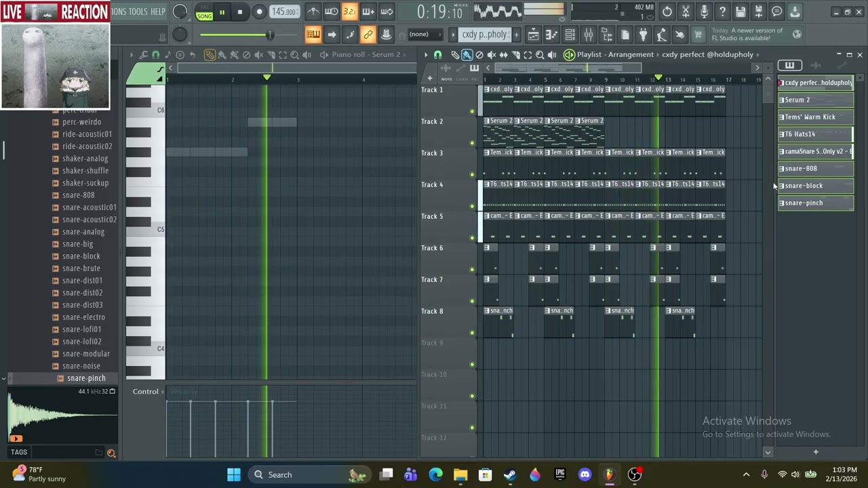
Task: Click the microphone recording icon in top toolbar
Action: pos(704,12)
